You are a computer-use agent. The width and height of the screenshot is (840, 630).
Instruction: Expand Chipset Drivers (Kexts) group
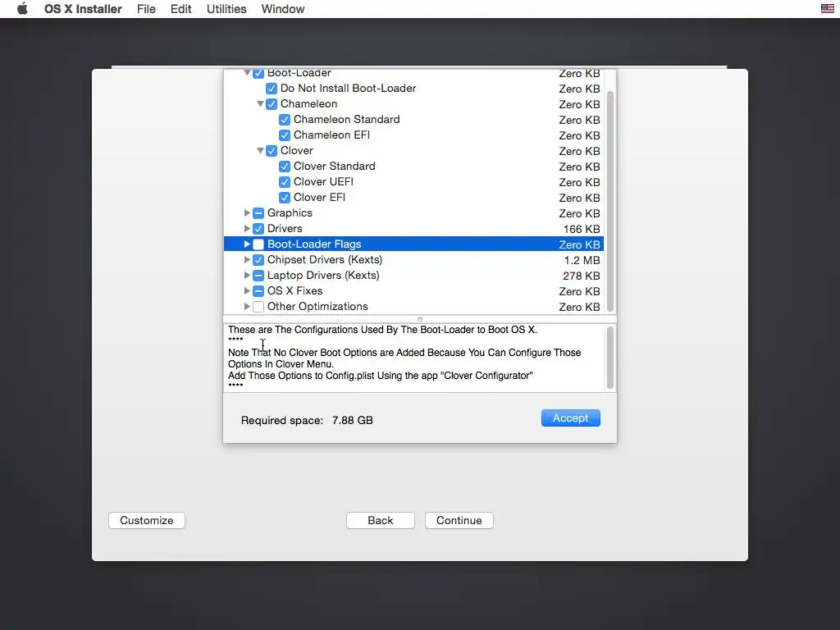click(x=247, y=259)
